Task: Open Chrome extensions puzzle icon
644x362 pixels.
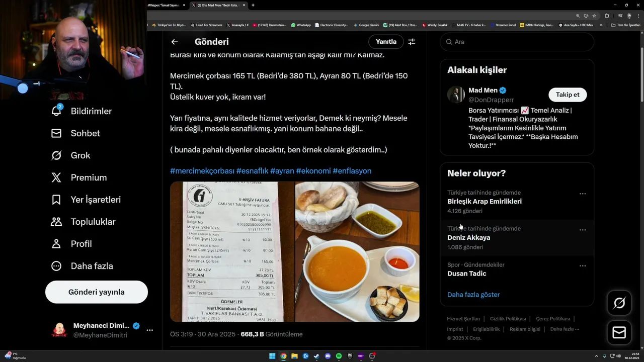Action: pos(607,16)
